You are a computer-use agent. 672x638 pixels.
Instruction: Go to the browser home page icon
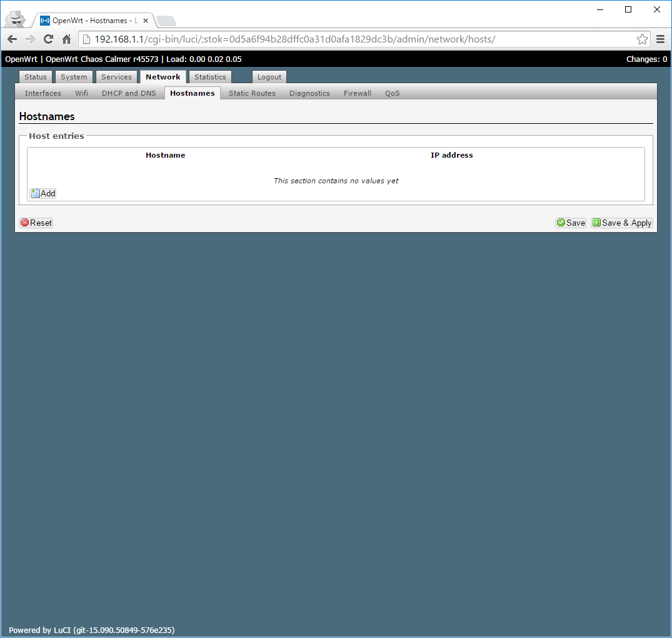click(x=66, y=39)
